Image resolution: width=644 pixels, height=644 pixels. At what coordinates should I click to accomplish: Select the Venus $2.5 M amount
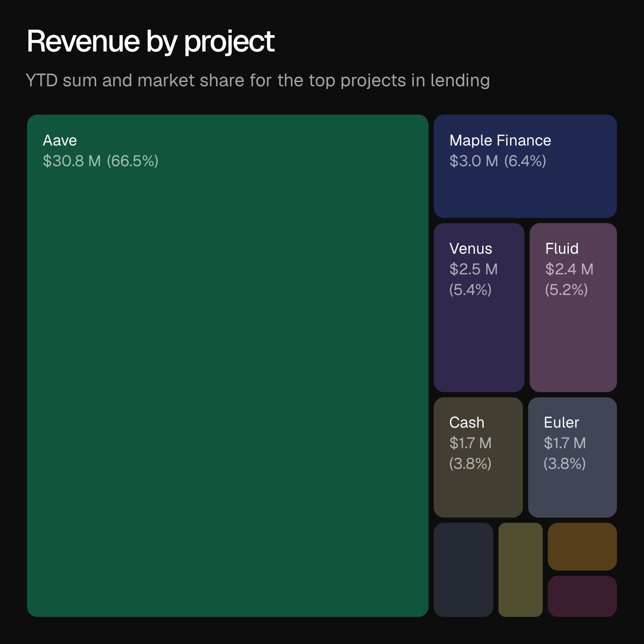coord(473,269)
